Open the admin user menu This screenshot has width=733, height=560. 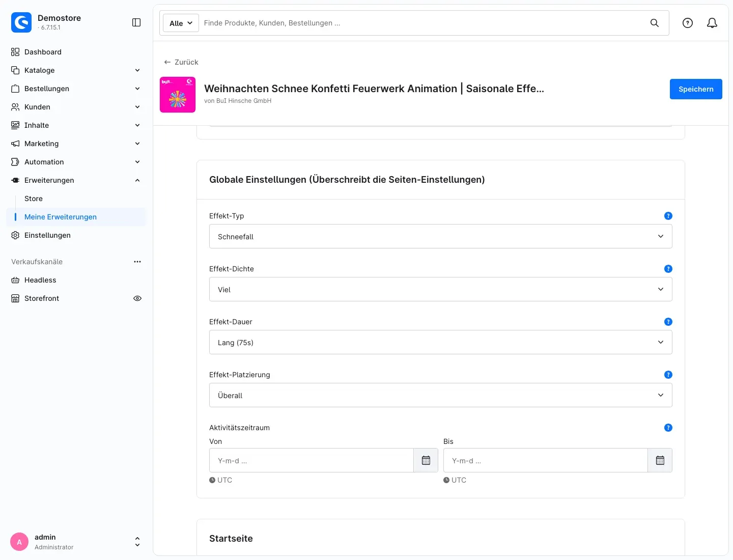137,542
